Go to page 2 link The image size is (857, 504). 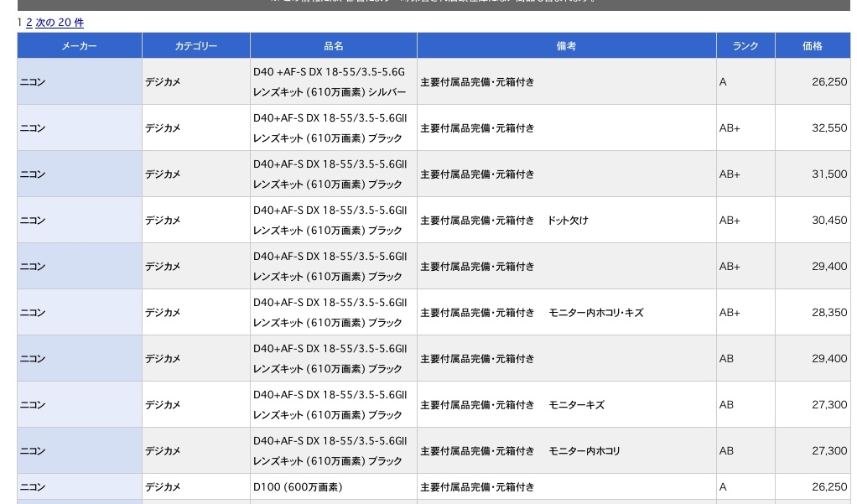29,23
